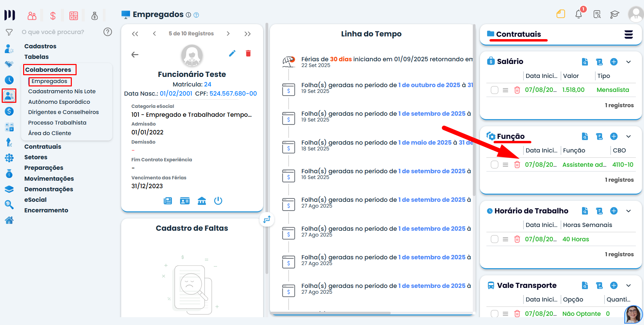The width and height of the screenshot is (644, 325).
Task: Open the user profile avatar
Action: [x=635, y=14]
